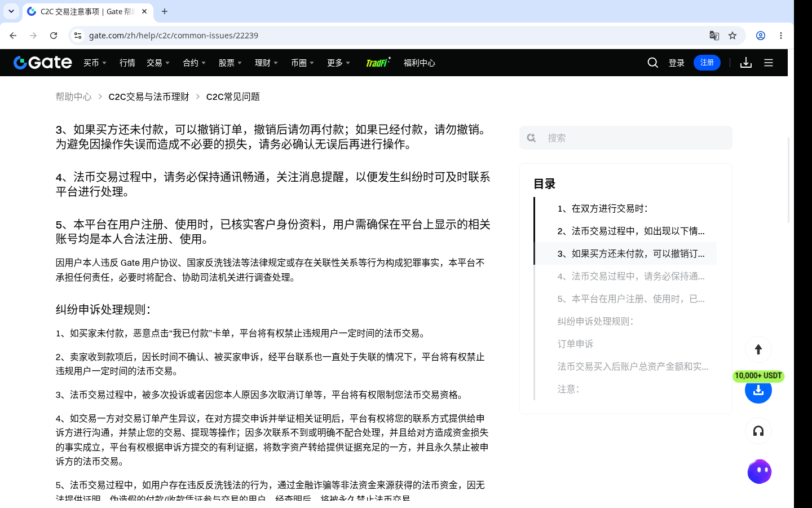
Task: Open the 行情 menu item
Action: [127, 63]
